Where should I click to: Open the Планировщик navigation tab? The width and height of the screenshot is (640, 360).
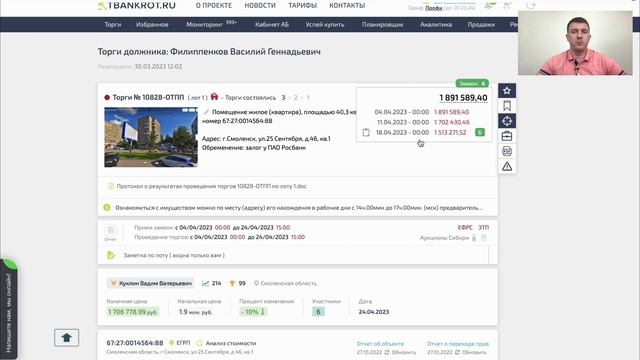pos(382,24)
